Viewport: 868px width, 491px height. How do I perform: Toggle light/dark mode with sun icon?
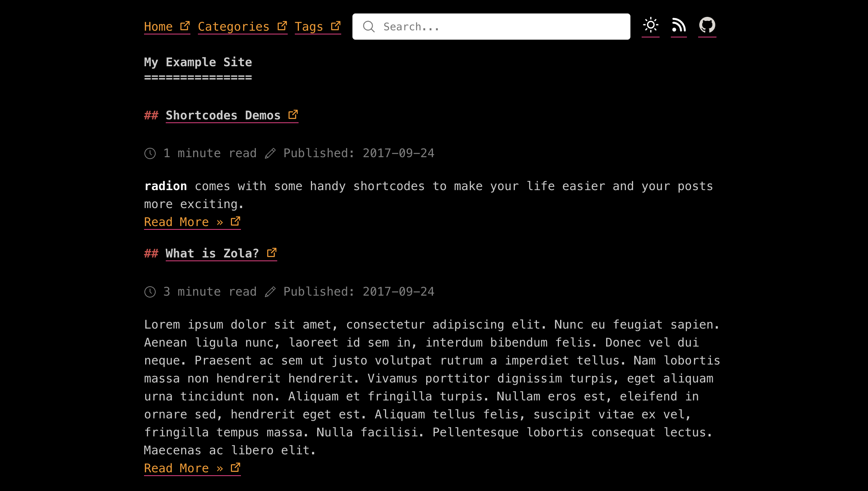pos(650,25)
